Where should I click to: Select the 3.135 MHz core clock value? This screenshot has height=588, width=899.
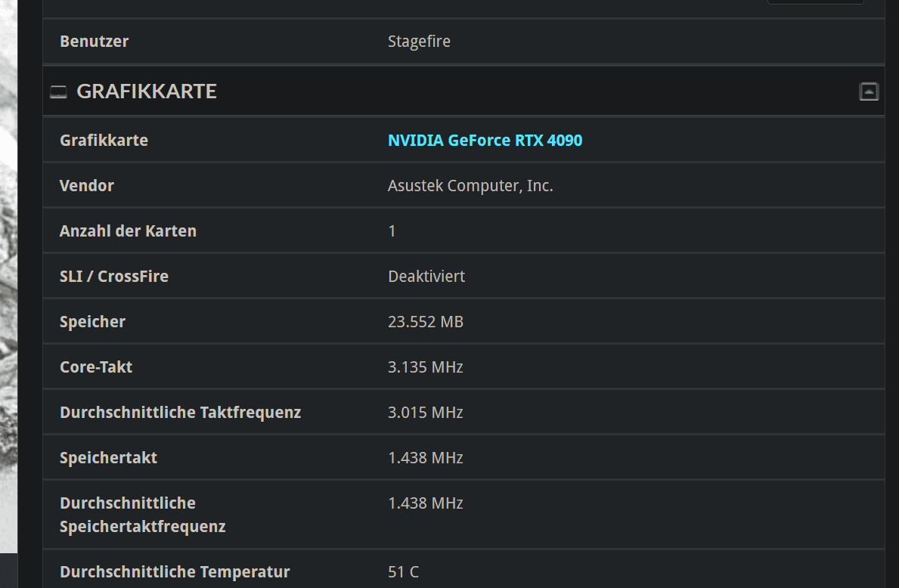coord(426,367)
